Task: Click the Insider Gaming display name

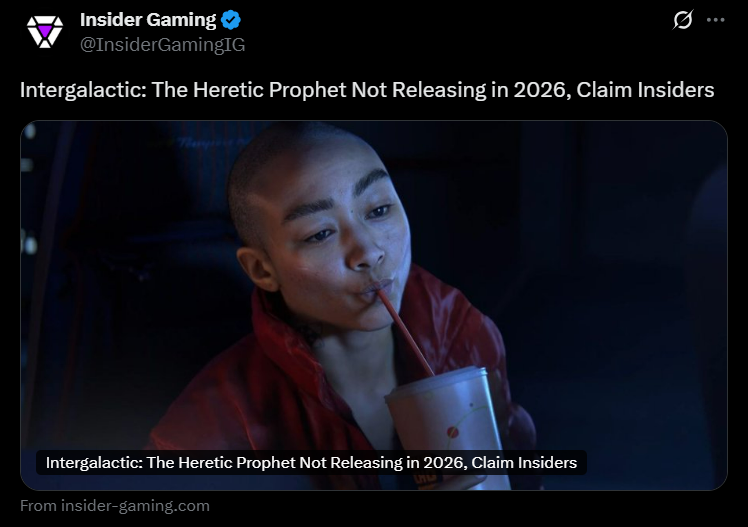Action: pos(148,20)
